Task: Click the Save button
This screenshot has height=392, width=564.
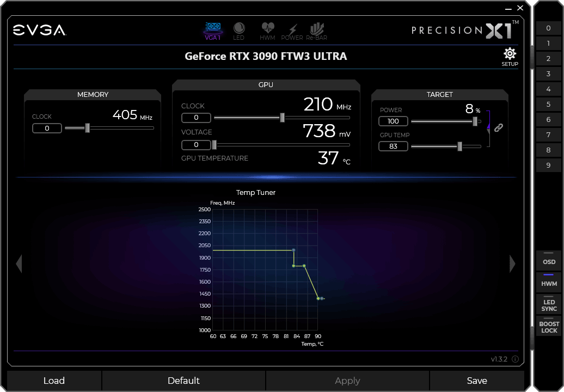Action: (x=477, y=381)
